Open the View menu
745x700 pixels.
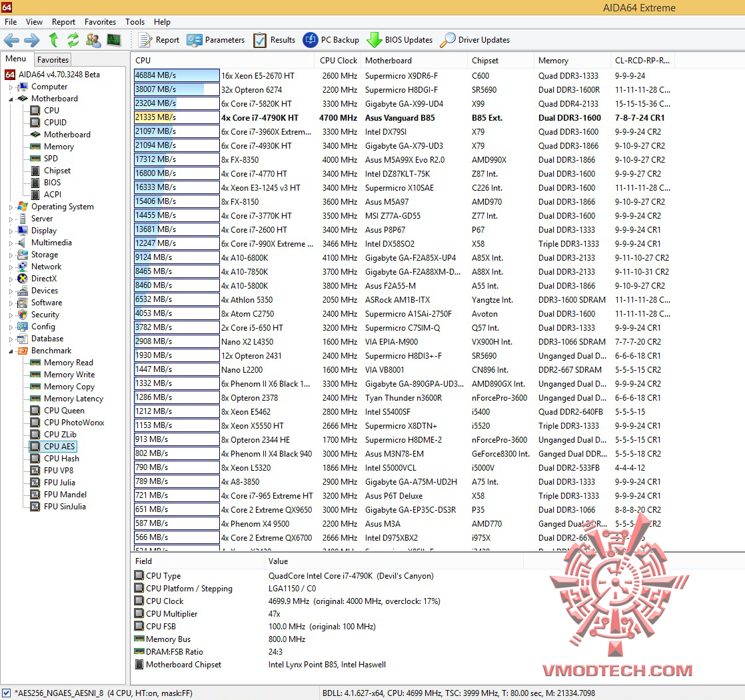(x=34, y=22)
